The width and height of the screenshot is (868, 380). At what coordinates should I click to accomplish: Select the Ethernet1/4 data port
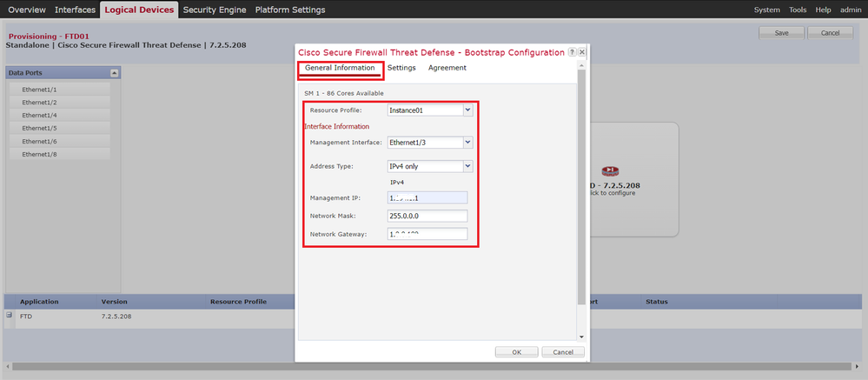(x=60, y=116)
